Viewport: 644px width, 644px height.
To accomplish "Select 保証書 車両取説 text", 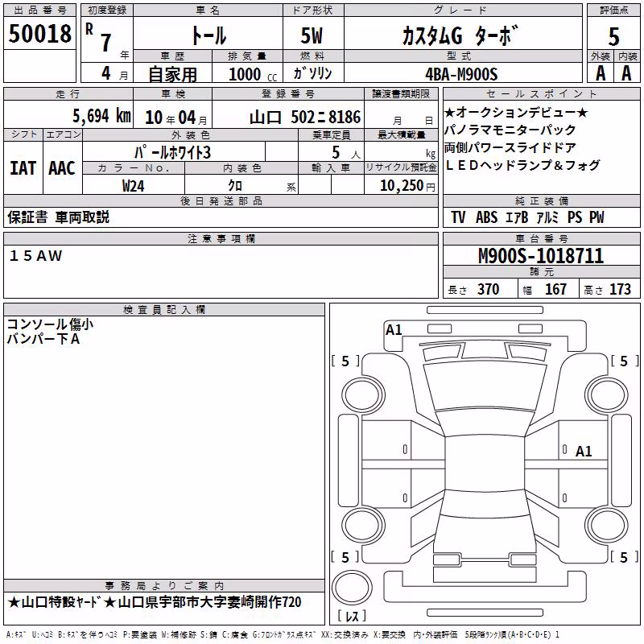I will (x=58, y=217).
